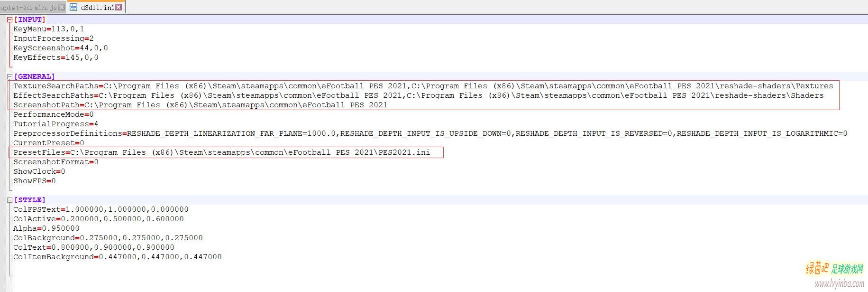Click the save icon on d3d11.ini tab
Viewport: 868px width, 292px height.
73,7
